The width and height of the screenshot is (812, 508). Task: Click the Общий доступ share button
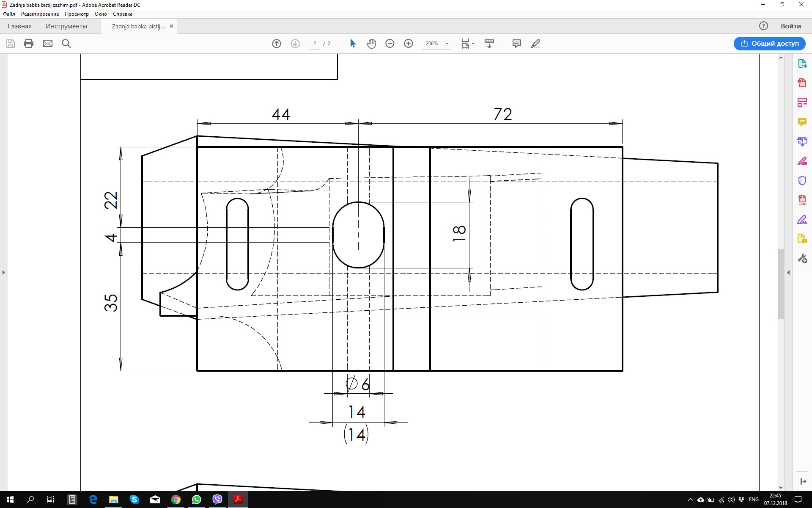click(769, 44)
